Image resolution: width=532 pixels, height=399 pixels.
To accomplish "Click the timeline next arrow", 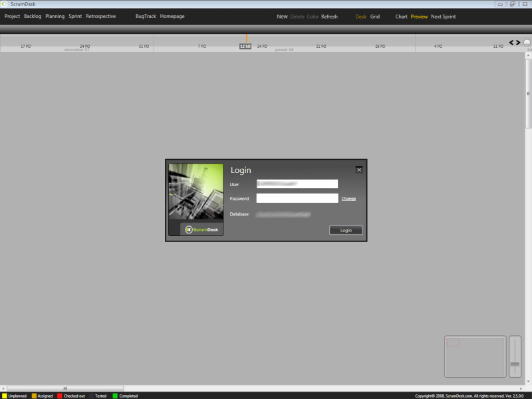I will (518, 43).
